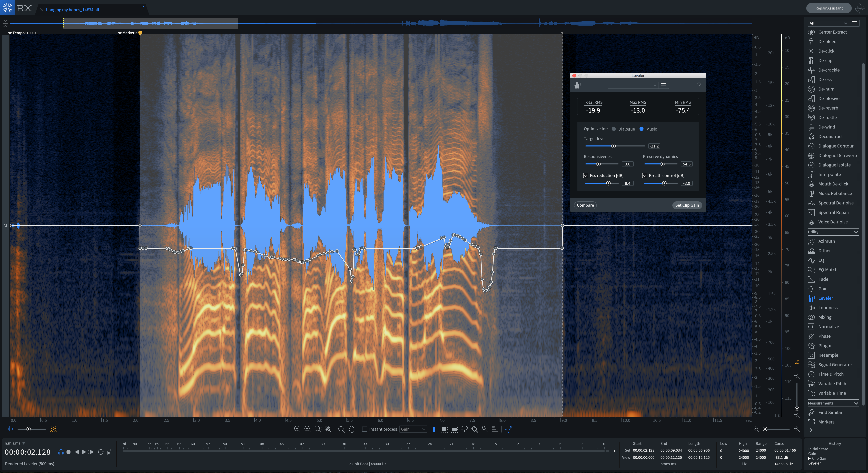This screenshot has width=868, height=473.
Task: Enable Instant process checkbox
Action: coord(364,429)
